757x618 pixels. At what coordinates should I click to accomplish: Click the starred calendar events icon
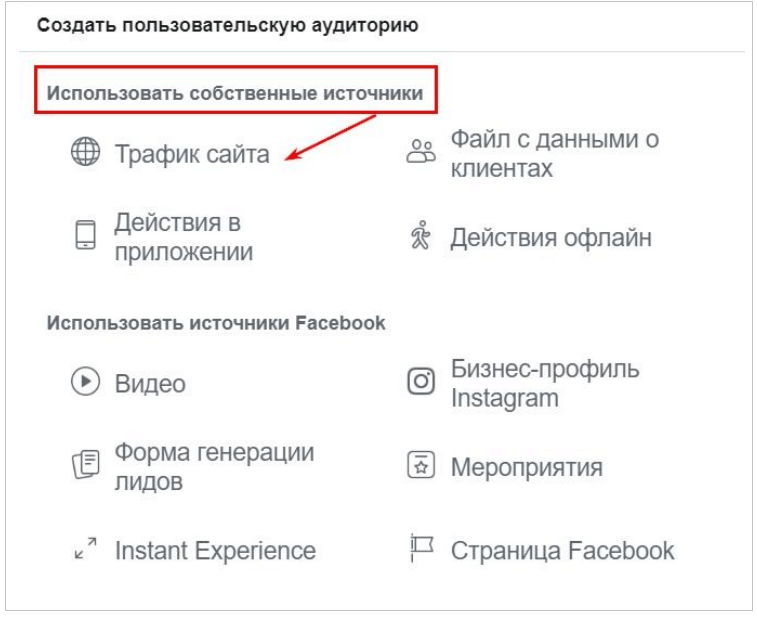tap(421, 466)
